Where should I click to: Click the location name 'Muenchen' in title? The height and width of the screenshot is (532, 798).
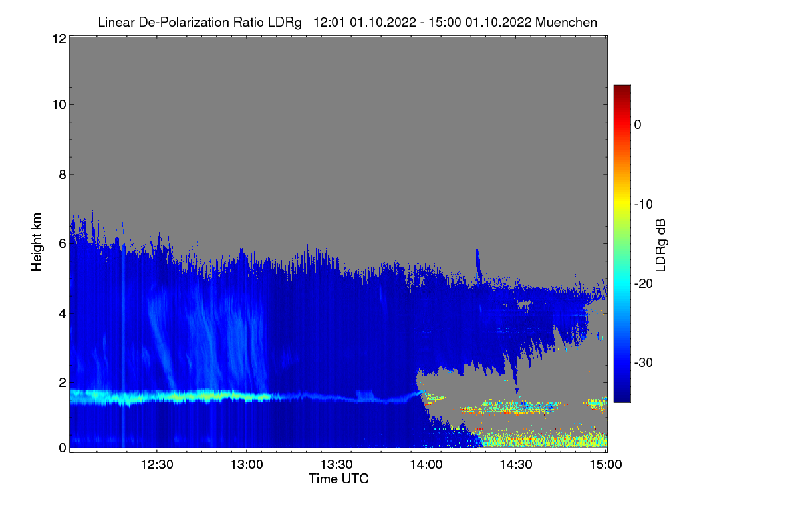point(566,23)
